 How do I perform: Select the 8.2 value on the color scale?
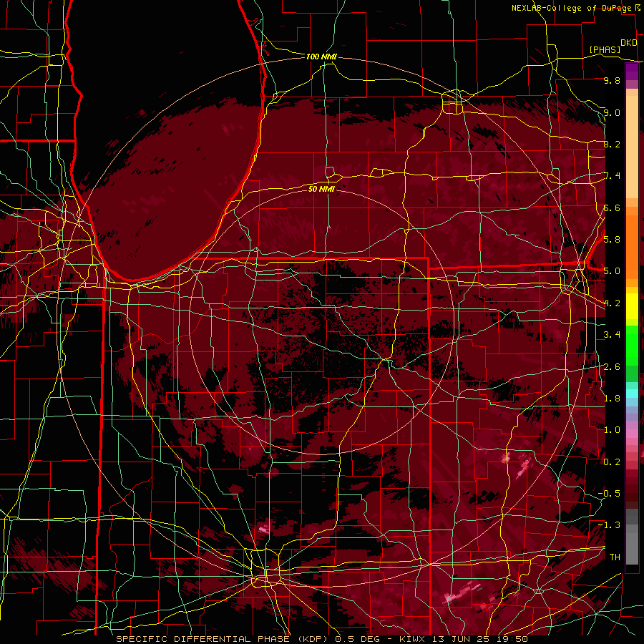(612, 144)
